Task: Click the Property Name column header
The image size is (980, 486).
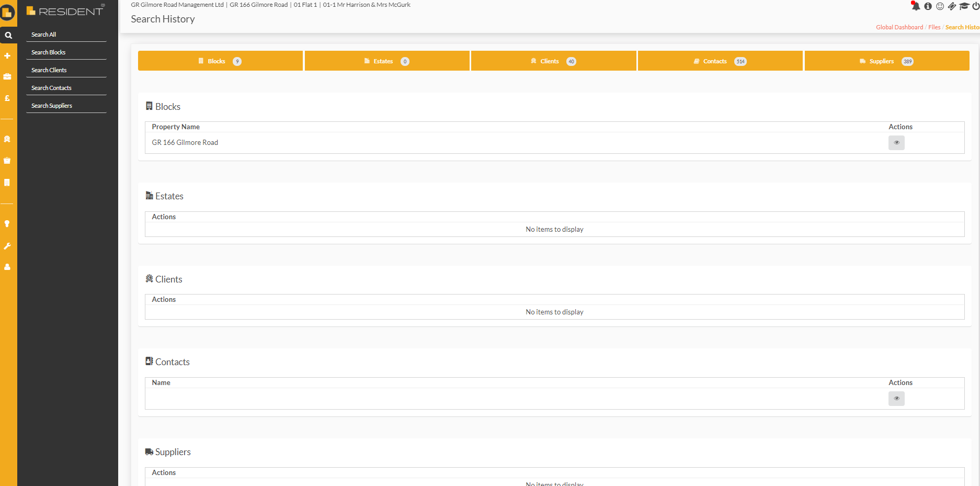Action: click(x=176, y=127)
